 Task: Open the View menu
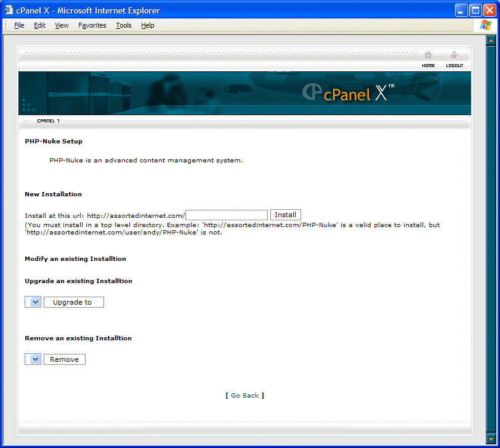[x=62, y=25]
